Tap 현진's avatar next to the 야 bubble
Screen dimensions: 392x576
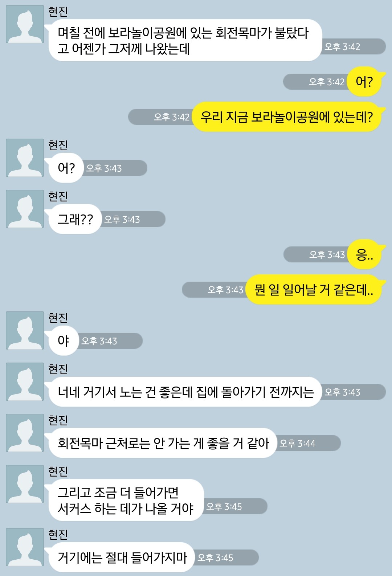(x=25, y=331)
